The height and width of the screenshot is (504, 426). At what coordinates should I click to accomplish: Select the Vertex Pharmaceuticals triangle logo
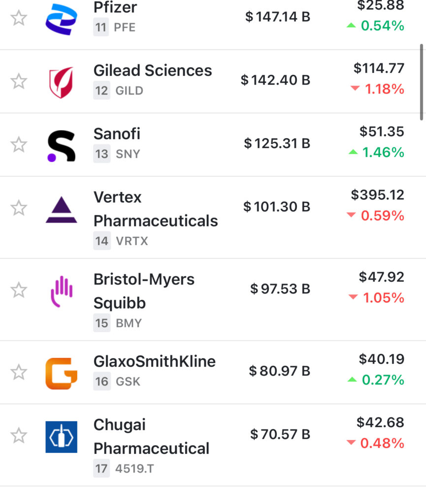61,210
